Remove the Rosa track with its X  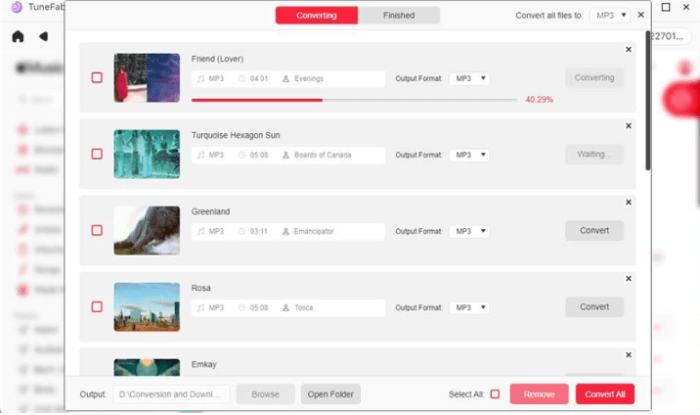629,278
